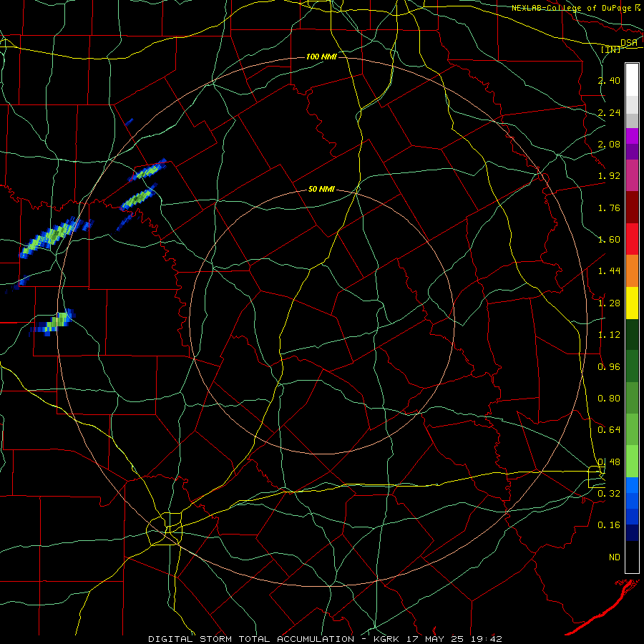Click the pink 1.92 legend swatch
Viewport: 644px width, 644px height.
pyautogui.click(x=632, y=175)
